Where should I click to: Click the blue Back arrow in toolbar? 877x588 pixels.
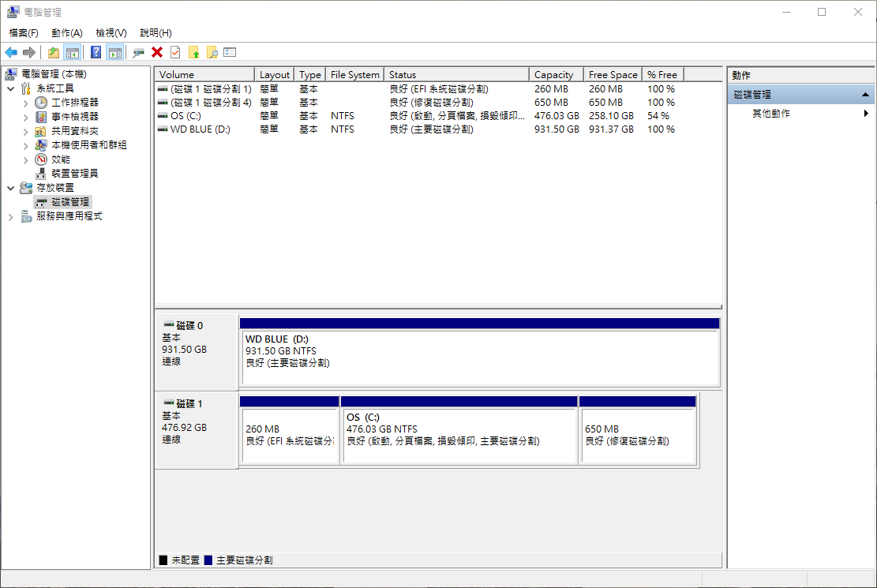click(x=11, y=52)
